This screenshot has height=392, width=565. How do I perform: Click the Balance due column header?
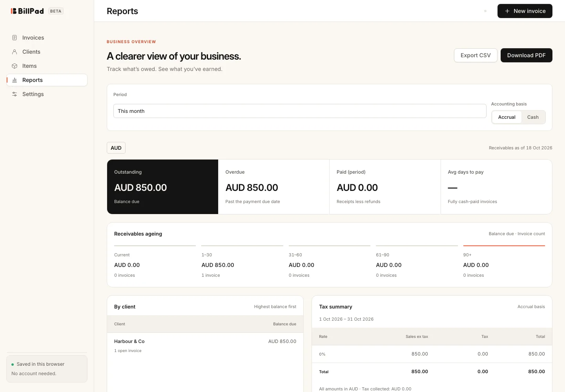pyautogui.click(x=284, y=324)
